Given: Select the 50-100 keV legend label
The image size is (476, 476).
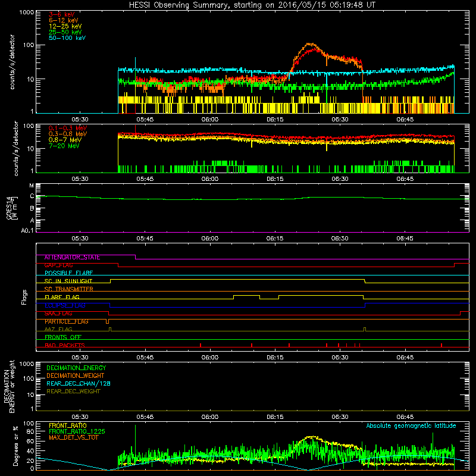Looking at the screenshot, I should tap(67, 38).
